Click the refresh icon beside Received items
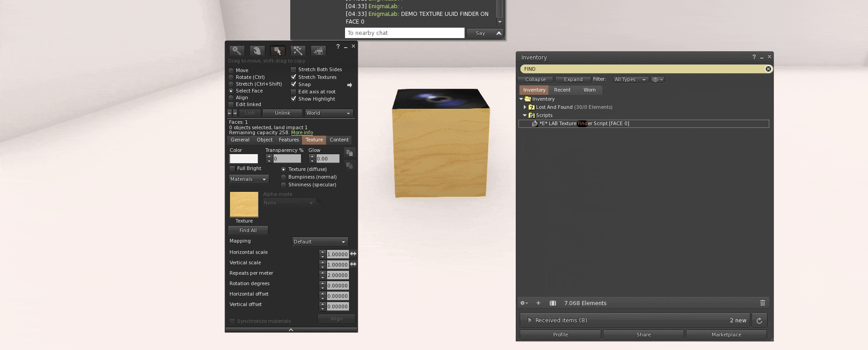Screen dimensions: 868x350 (x=759, y=321)
